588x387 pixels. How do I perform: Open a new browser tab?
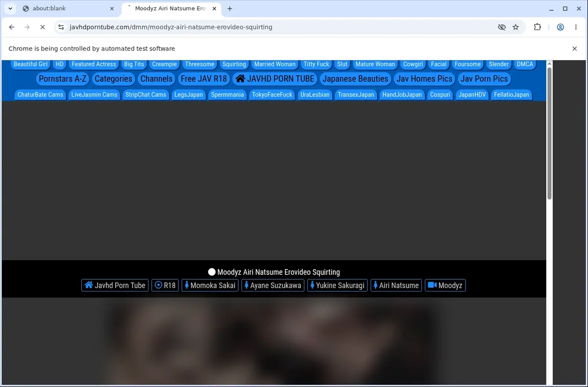(230, 8)
